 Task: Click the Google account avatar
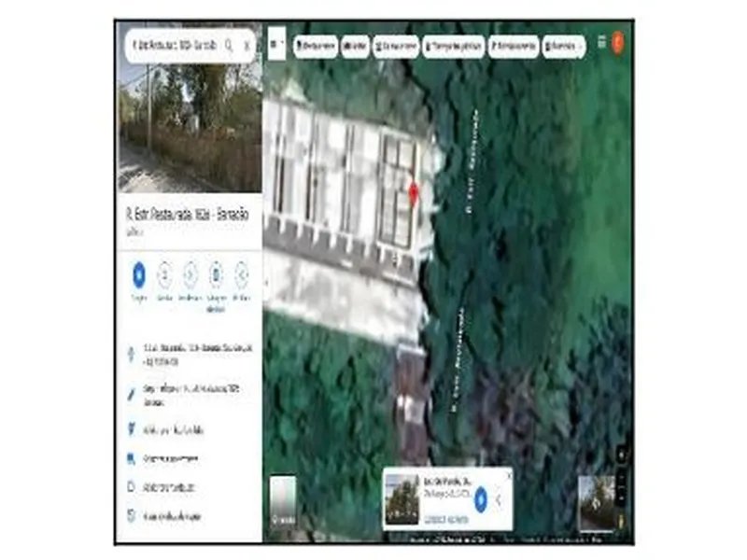[x=616, y=44]
